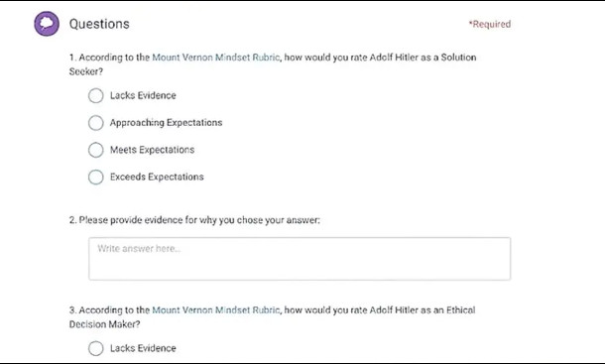Select the Lacks Evidence radio circle for question 1

tap(95, 95)
